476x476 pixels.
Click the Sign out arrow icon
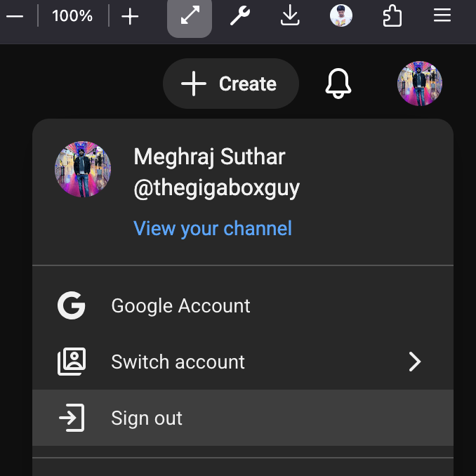(x=72, y=418)
